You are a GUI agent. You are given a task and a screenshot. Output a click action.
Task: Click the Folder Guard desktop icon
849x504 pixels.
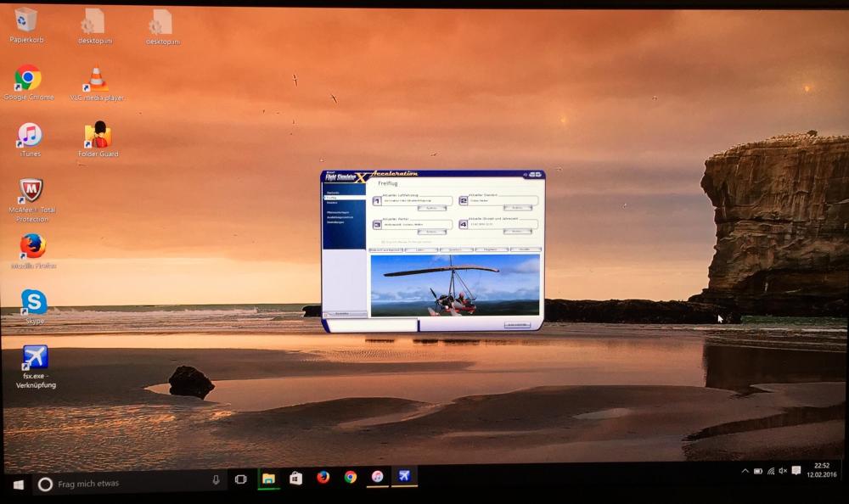pos(98,135)
